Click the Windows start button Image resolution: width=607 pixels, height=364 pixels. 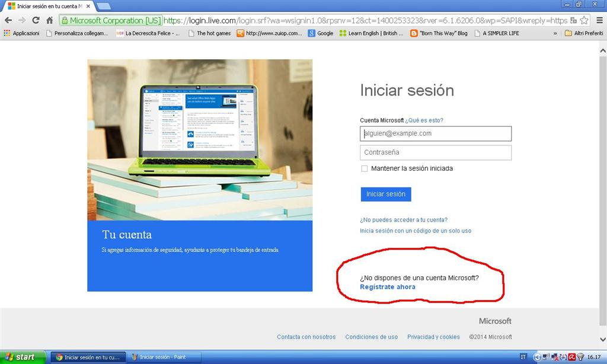pyautogui.click(x=23, y=357)
